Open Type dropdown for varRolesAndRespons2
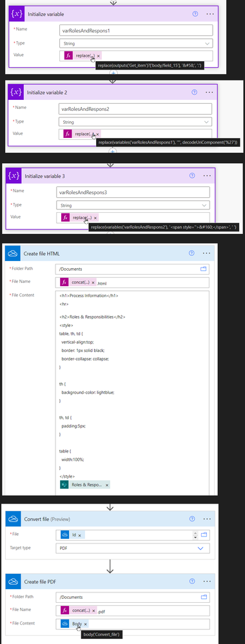Screen dimensions: 245x644 pyautogui.click(x=135, y=122)
